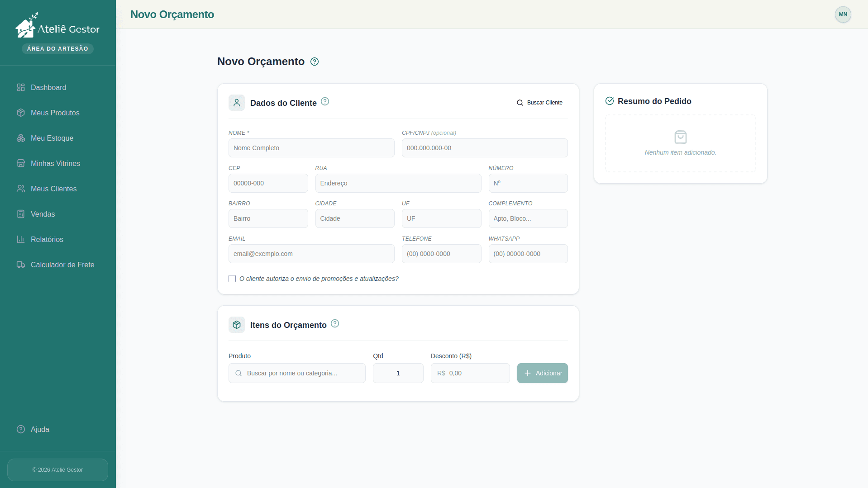Click the WhatsApp number field
This screenshot has width=868, height=488.
tap(528, 254)
